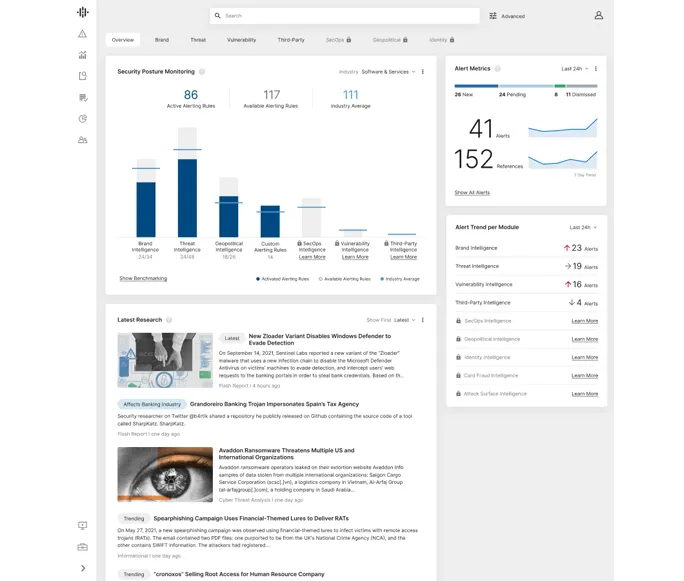Open the document report sidebar icon
Image resolution: width=684 pixels, height=581 pixels.
[82, 76]
